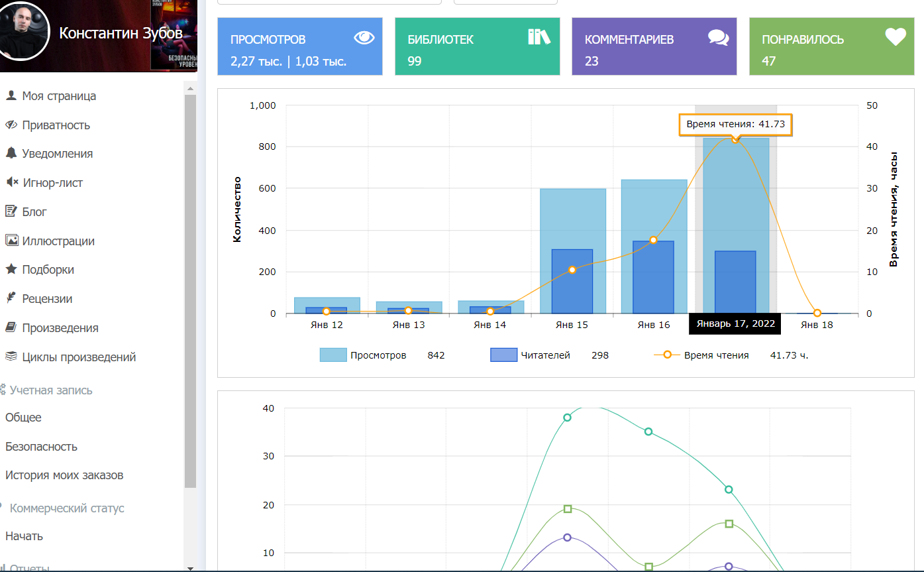Open Циклы произведений menu item
This screenshot has height=572, width=924.
[x=79, y=357]
